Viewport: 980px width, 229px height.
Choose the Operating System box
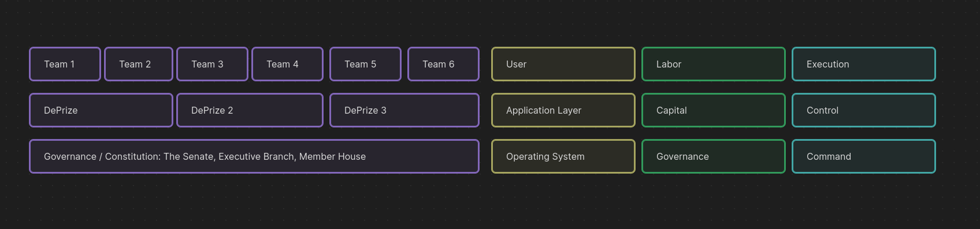click(x=563, y=156)
